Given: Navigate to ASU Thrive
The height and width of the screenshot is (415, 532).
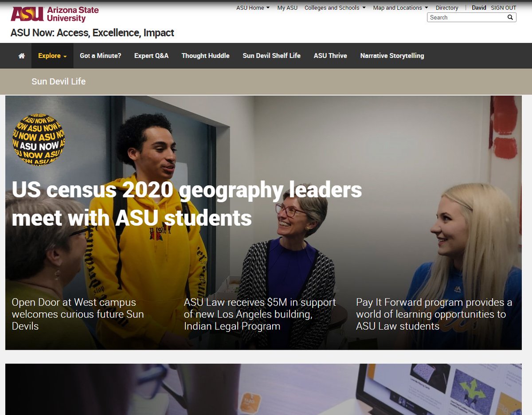Looking at the screenshot, I should click(x=330, y=56).
